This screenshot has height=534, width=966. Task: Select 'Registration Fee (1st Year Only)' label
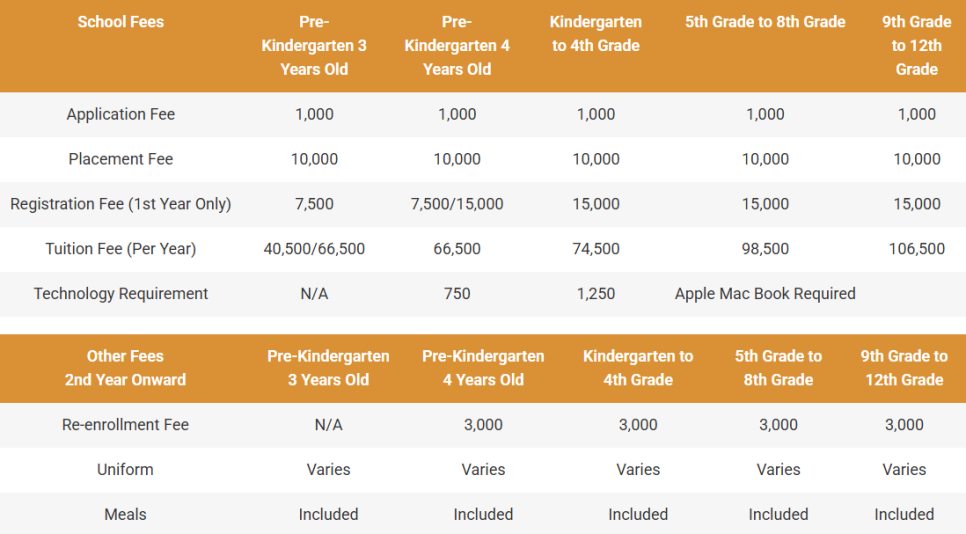(x=120, y=204)
